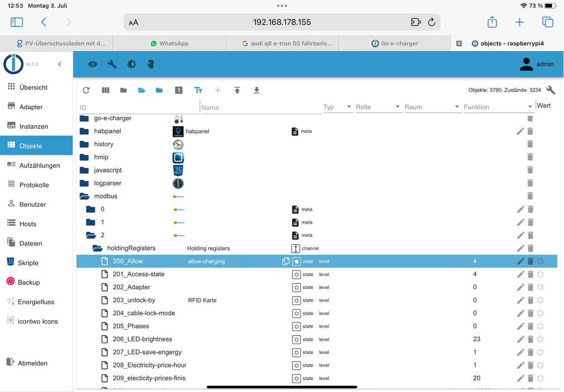This screenshot has width=564, height=392.
Task: Delete the logparser folder
Action: pos(530,183)
